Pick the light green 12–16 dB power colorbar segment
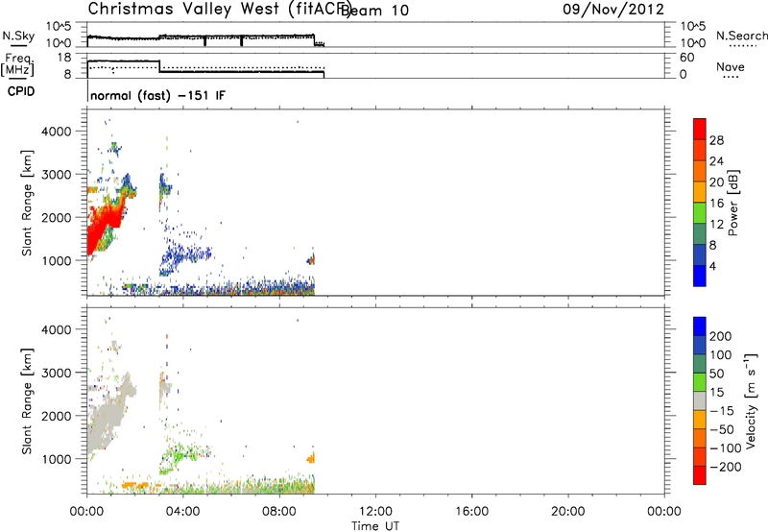The width and height of the screenshot is (768, 532). (x=700, y=213)
